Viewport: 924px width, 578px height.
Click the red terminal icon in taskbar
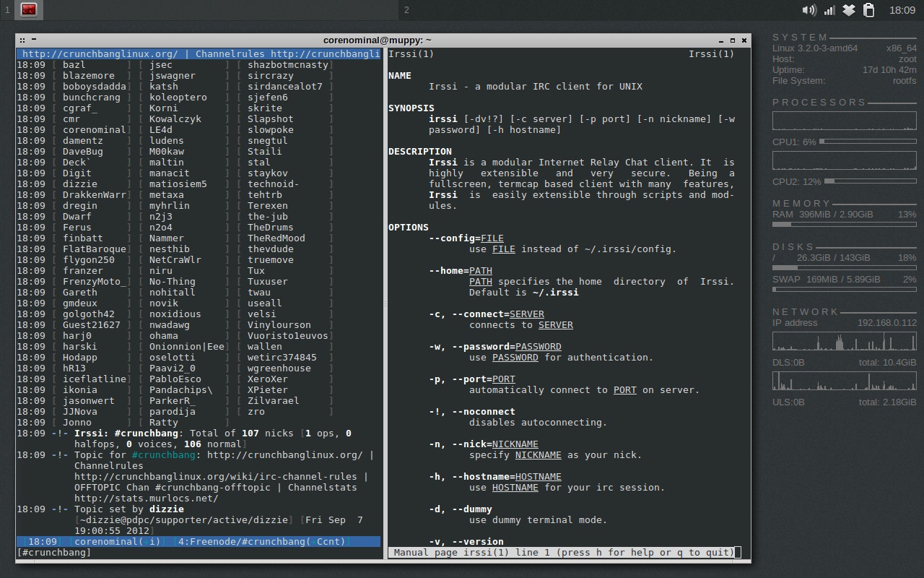[x=29, y=9]
